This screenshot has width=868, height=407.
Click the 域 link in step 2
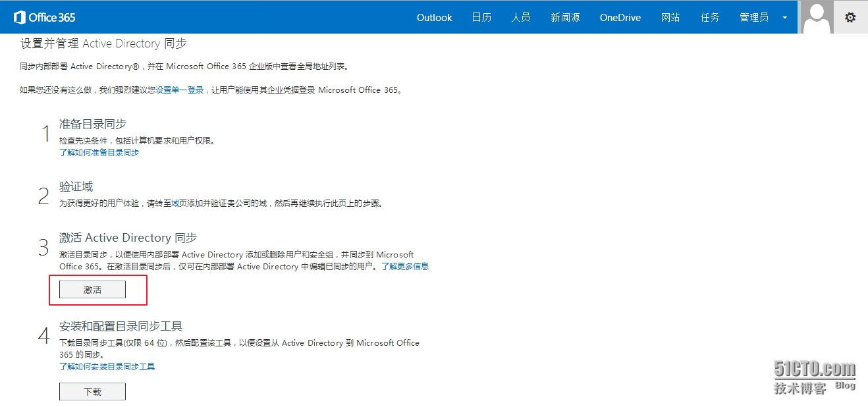pos(175,203)
